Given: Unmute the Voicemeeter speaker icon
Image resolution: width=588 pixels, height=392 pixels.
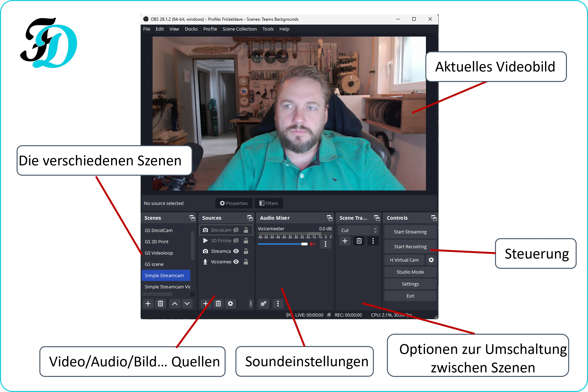Looking at the screenshot, I should coord(312,244).
